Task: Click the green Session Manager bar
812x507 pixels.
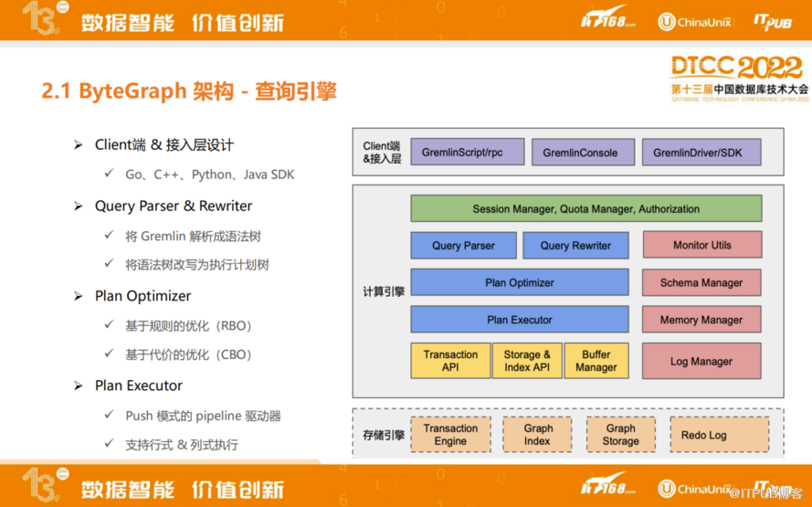Action: (585, 209)
